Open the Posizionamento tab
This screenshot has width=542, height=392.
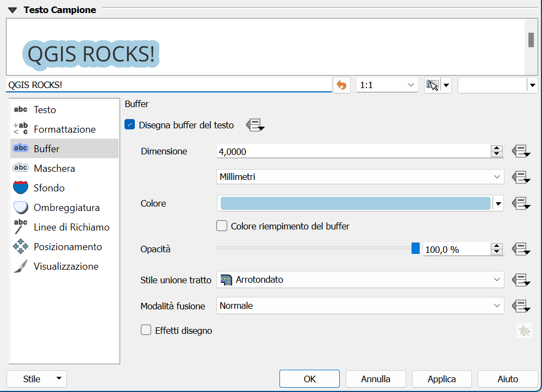64,247
